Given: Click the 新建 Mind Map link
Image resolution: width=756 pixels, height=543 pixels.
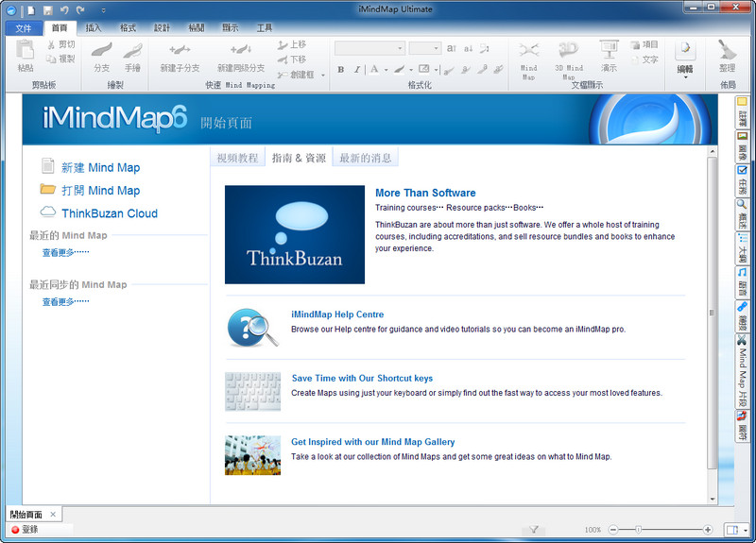Looking at the screenshot, I should click(100, 167).
